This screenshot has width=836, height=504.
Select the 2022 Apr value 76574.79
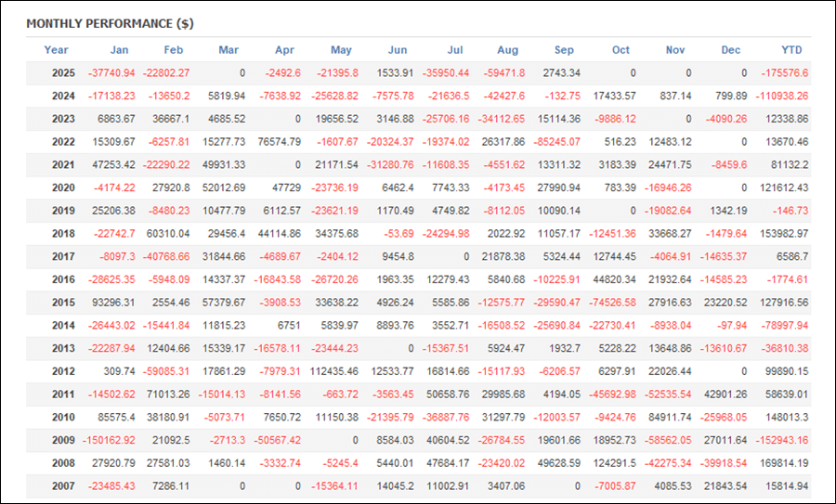point(273,142)
